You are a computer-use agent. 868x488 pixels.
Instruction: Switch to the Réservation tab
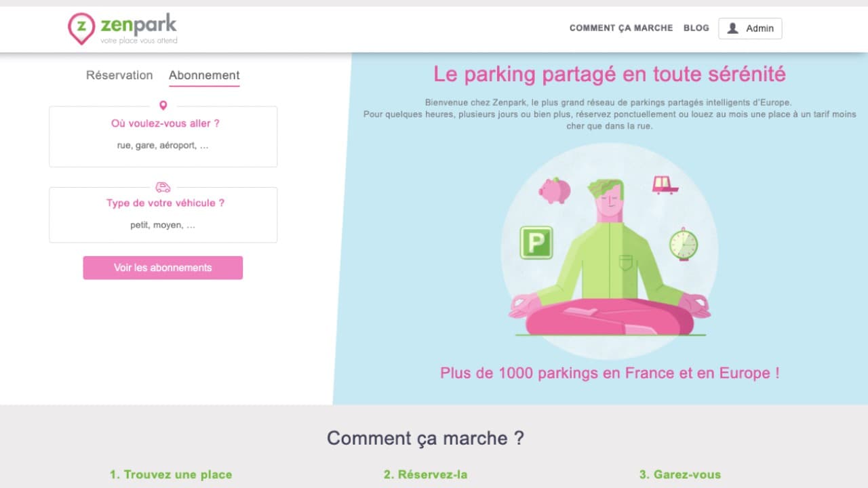tap(119, 75)
